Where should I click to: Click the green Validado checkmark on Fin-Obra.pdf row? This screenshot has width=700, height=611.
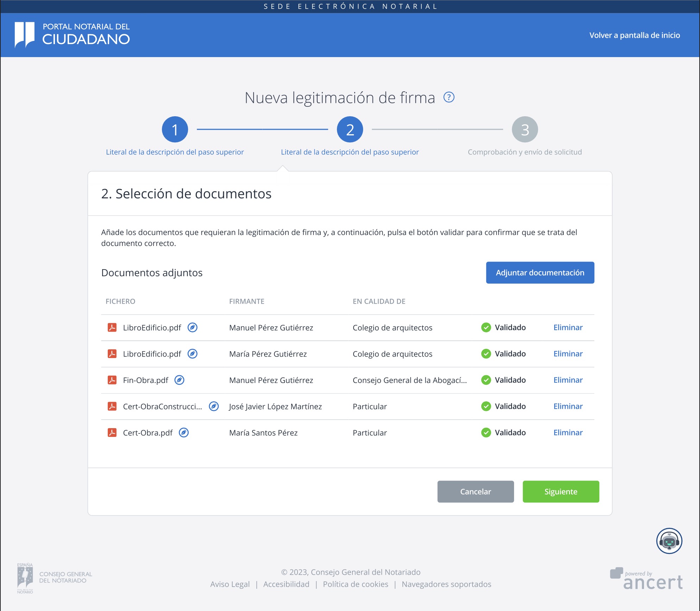(x=486, y=380)
